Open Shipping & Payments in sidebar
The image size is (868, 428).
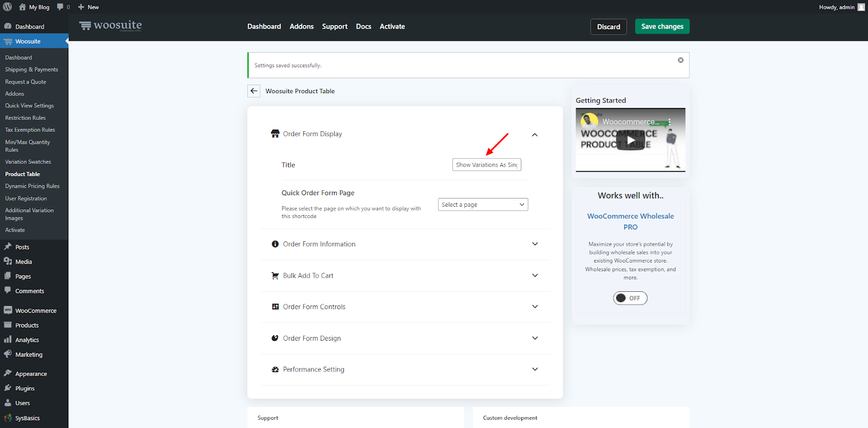31,69
